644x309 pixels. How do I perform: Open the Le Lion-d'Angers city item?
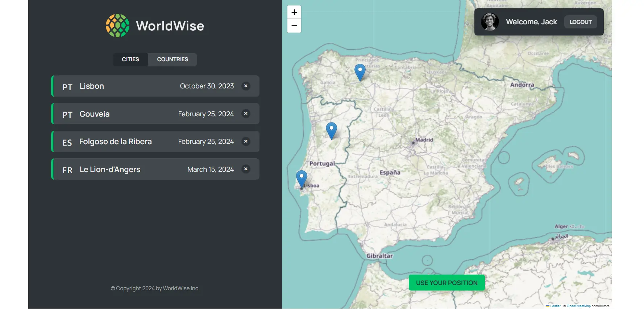(x=145, y=169)
